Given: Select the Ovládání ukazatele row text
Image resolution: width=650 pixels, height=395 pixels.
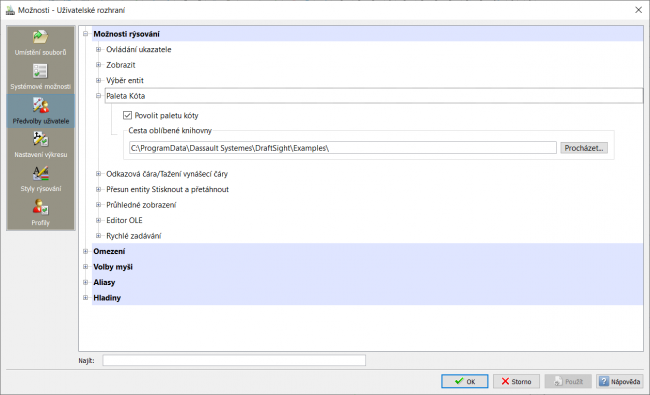Looking at the screenshot, I should tap(138, 49).
